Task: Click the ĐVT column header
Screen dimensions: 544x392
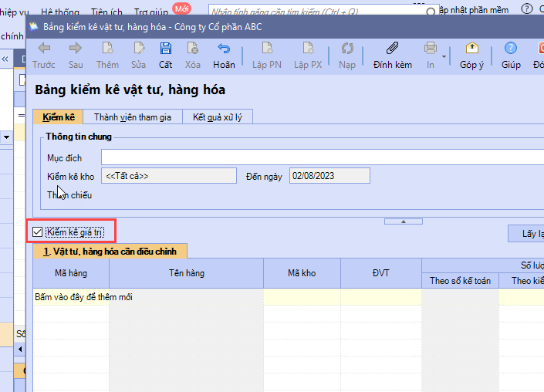Action: click(x=381, y=273)
